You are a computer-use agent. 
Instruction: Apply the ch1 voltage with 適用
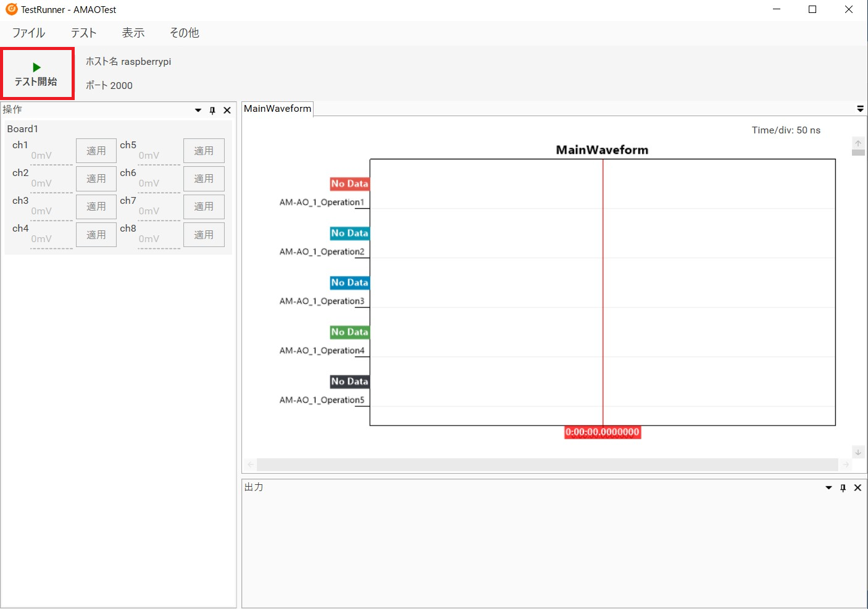(x=96, y=150)
